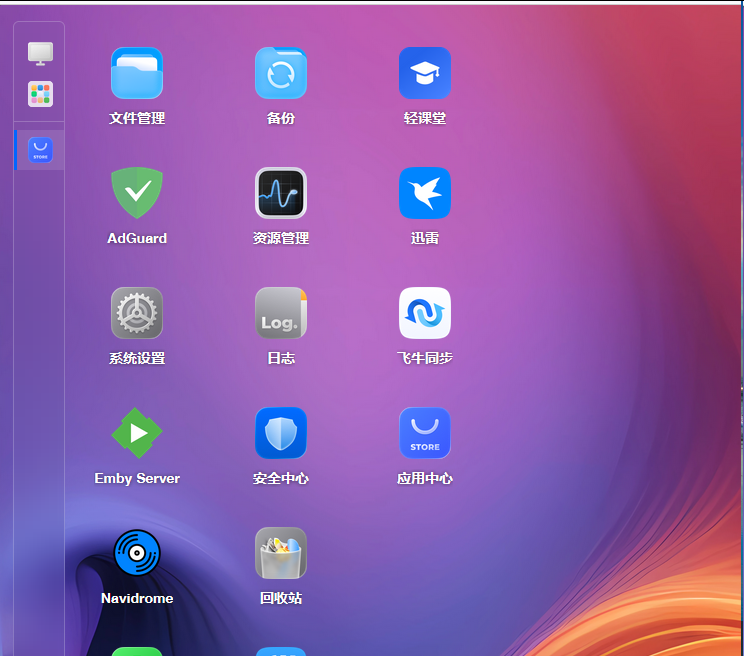The height and width of the screenshot is (656, 744).
Task: Click the 回收站 label text
Action: 281,598
